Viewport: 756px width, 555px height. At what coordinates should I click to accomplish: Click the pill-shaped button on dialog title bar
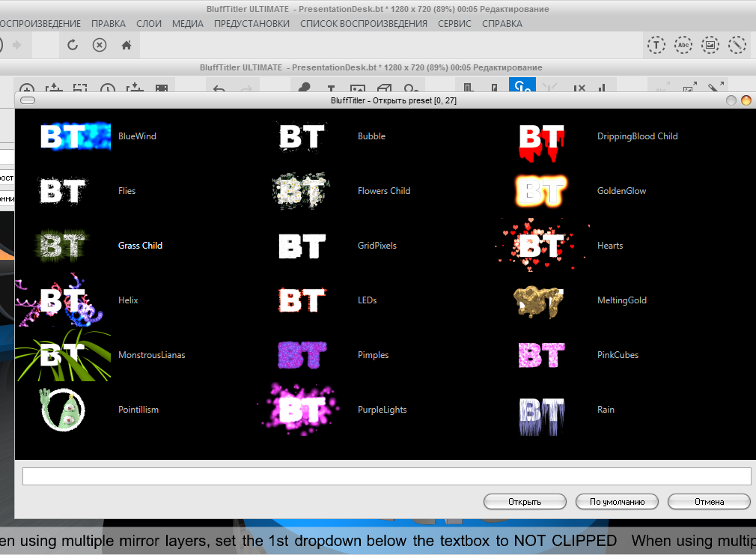28,100
